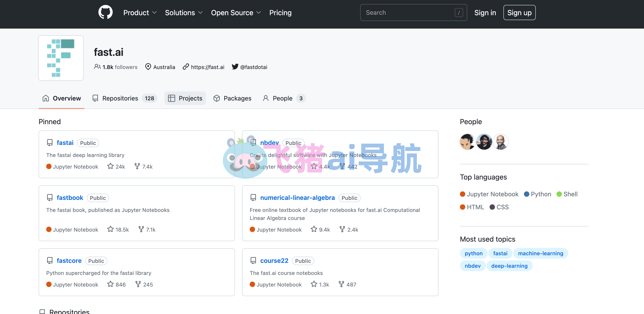The image size is (644, 314).
Task: Click the star icon for fastai
Action: tap(110, 166)
